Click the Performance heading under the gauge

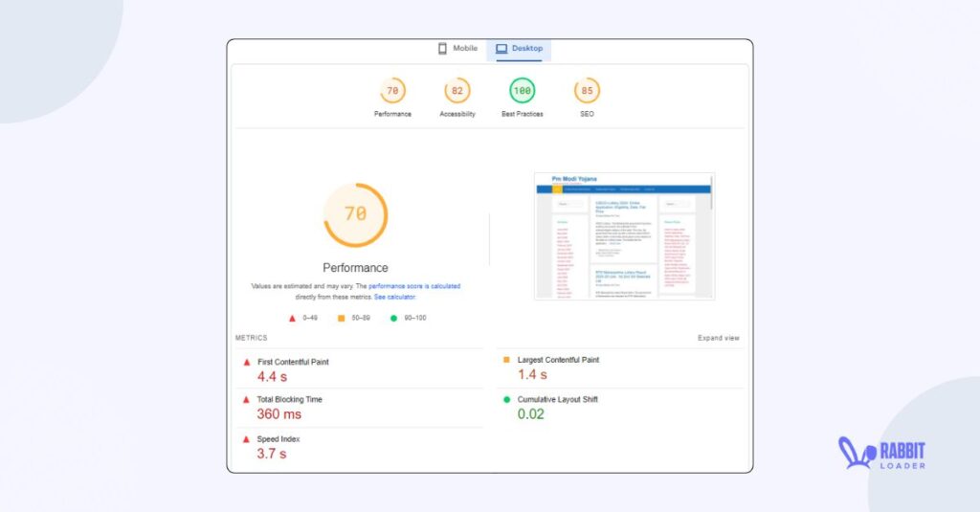[x=356, y=268]
